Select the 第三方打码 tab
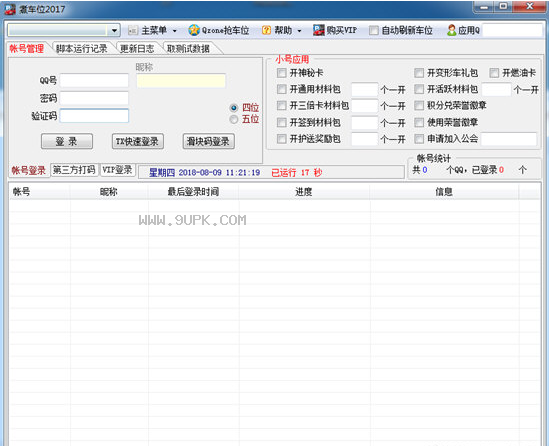549x446 pixels. 74,170
